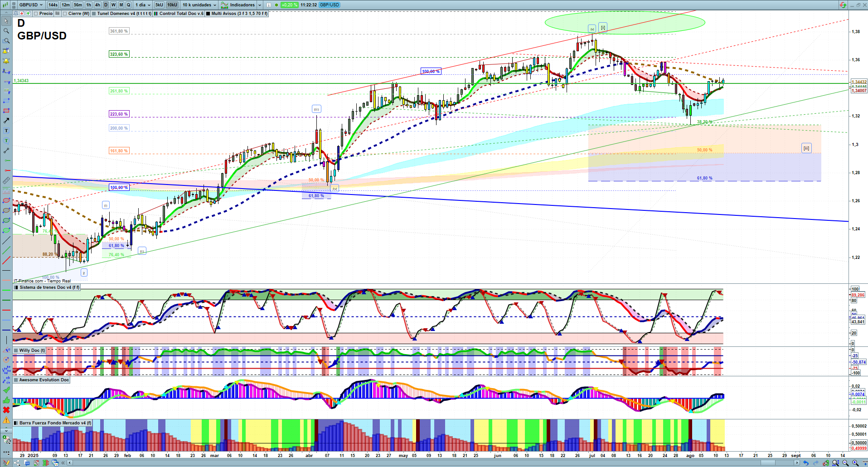Click the GBP/USD blue label
This screenshot has width=868, height=467.
click(x=329, y=5)
